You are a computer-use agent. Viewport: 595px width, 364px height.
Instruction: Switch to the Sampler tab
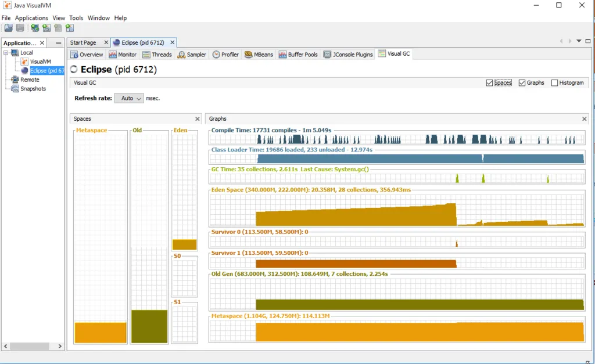coord(192,55)
